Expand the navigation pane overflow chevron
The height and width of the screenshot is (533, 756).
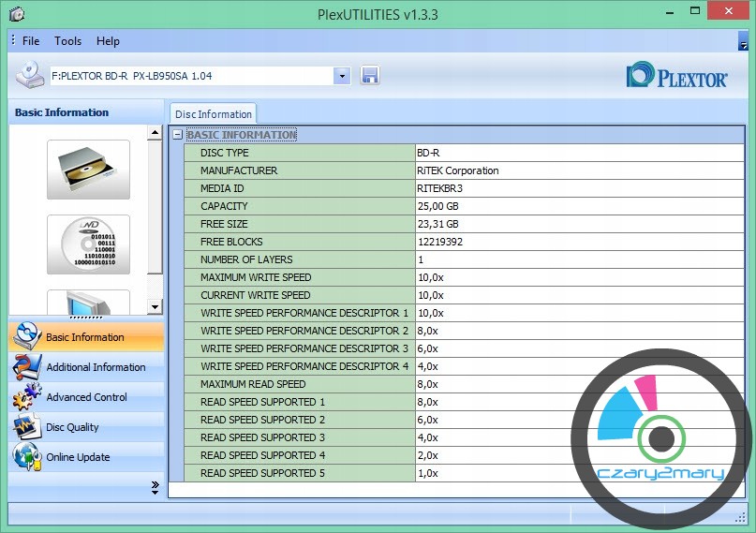tap(155, 486)
